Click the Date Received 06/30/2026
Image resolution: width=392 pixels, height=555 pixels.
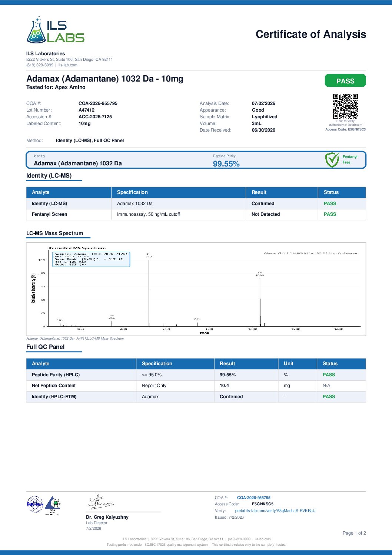click(263, 130)
